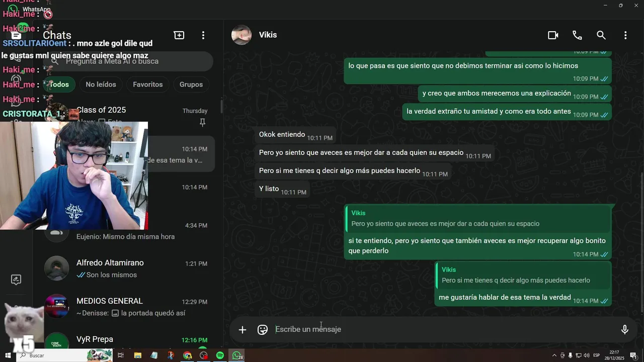Click camera-in-use icon in system tray

(562, 355)
